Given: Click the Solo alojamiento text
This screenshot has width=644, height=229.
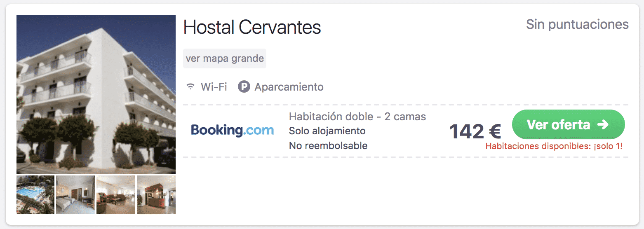Looking at the screenshot, I should point(327,131).
